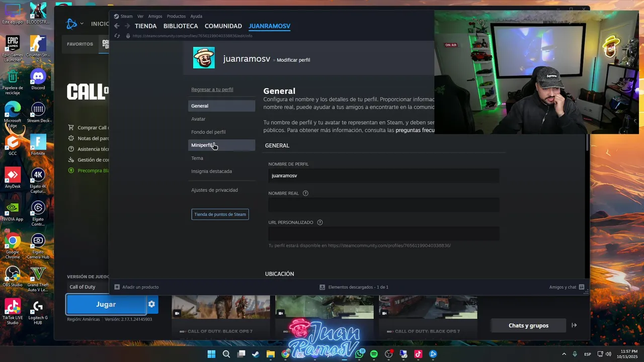Open the Counter-Strike 2 desktop icon
The height and width of the screenshot is (362, 644).
click(38, 49)
